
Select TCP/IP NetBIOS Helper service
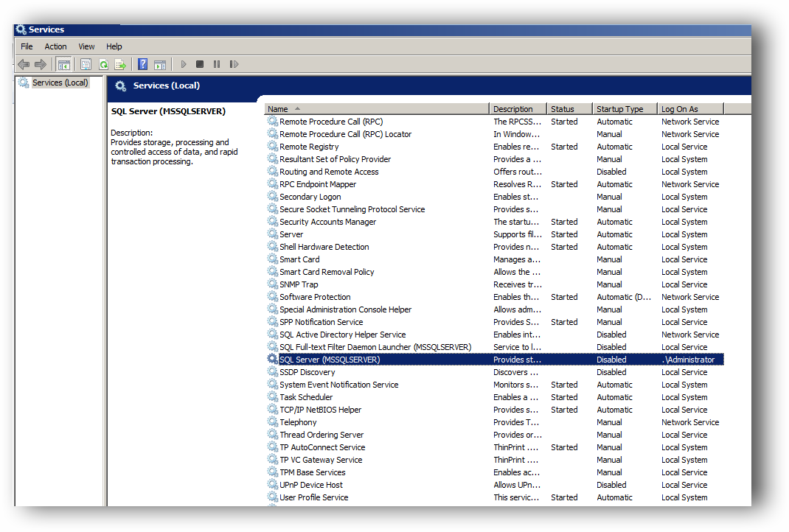coord(494,409)
